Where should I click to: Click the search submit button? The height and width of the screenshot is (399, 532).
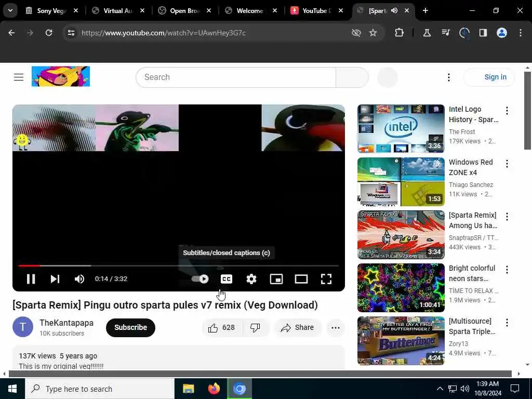pyautogui.click(x=352, y=77)
